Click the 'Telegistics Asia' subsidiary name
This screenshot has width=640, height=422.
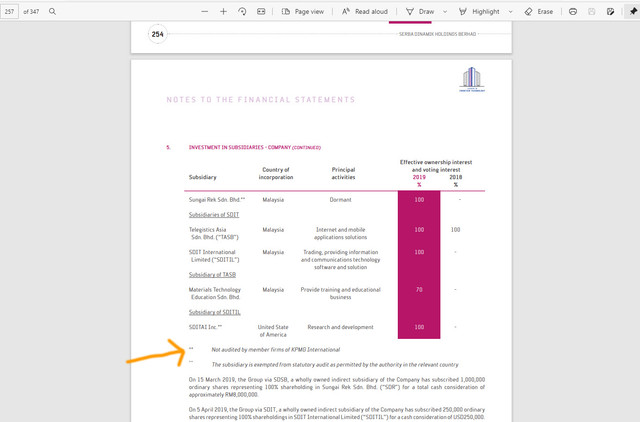pos(213,233)
